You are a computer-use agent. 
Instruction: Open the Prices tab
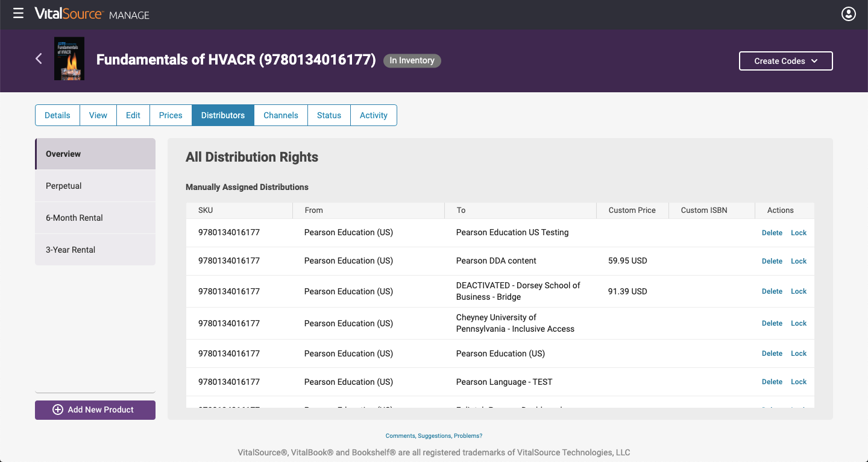[171, 115]
